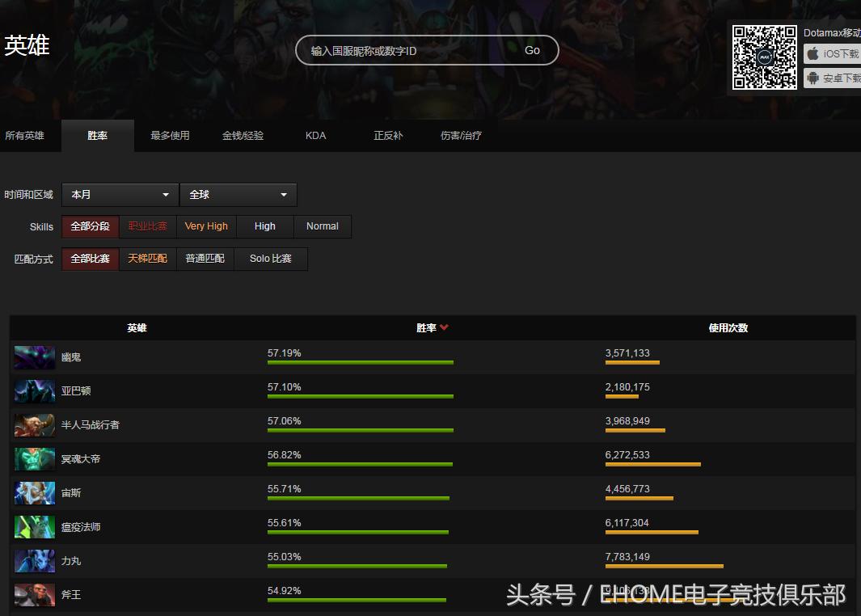Viewport: 861px width, 616px height.
Task: Click the 胜率 sort arrow
Action: coord(447,327)
